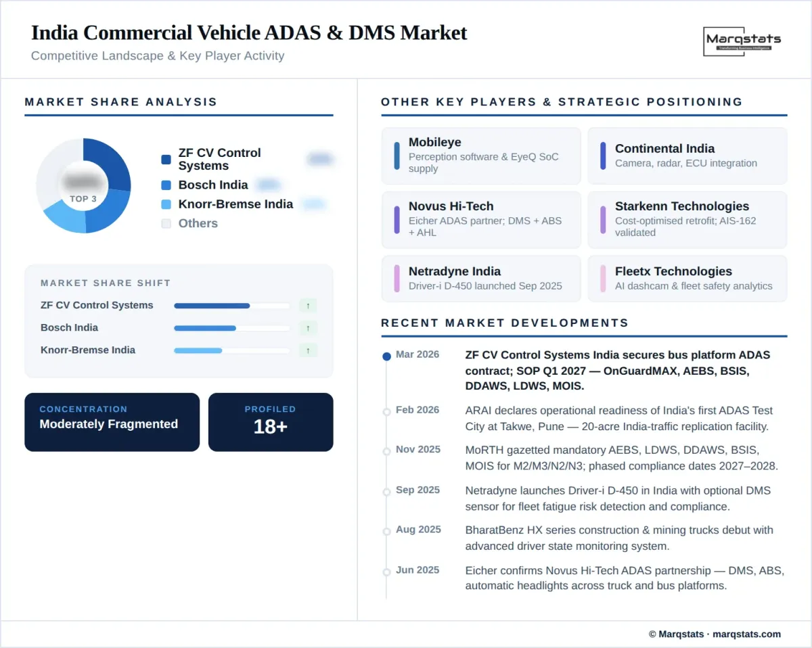Click the TOP 3 donut chart center
This screenshot has height=648, width=812.
click(x=83, y=186)
